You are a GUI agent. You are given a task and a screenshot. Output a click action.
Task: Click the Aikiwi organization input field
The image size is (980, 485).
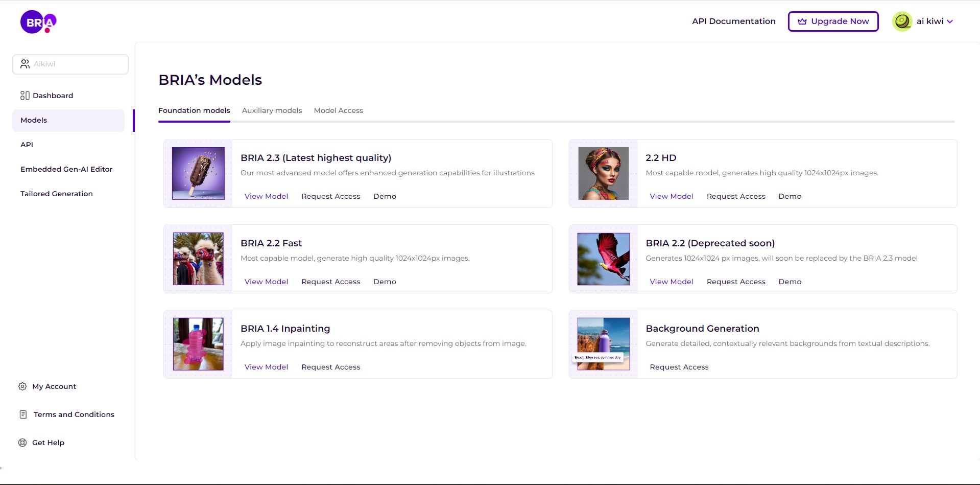[70, 64]
